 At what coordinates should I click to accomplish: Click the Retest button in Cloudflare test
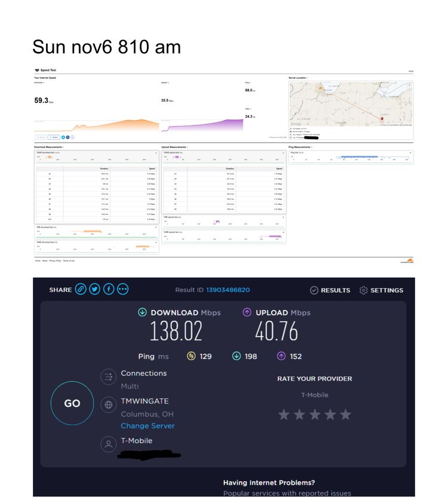[x=54, y=137]
